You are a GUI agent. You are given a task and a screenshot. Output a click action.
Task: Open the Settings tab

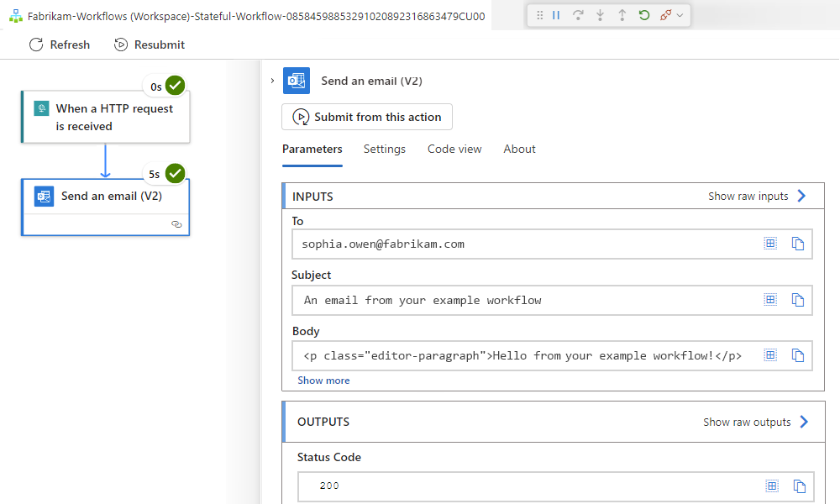[384, 149]
